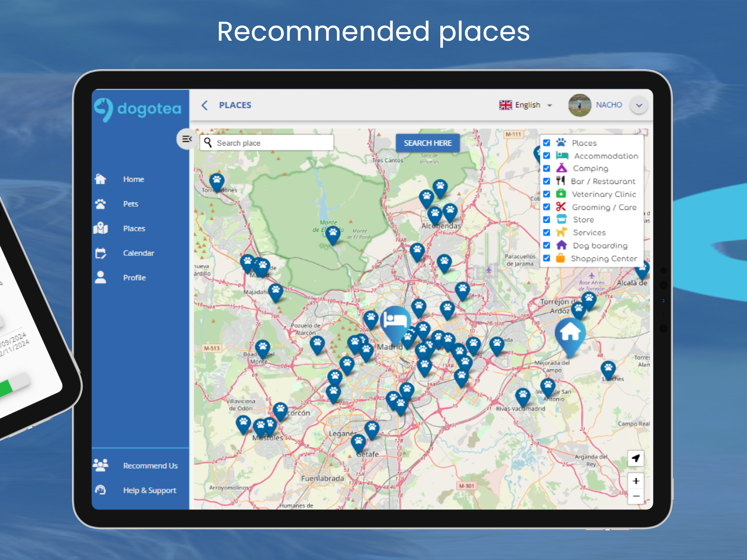Open Calendar from the sidebar
The height and width of the screenshot is (560, 747).
point(138,253)
